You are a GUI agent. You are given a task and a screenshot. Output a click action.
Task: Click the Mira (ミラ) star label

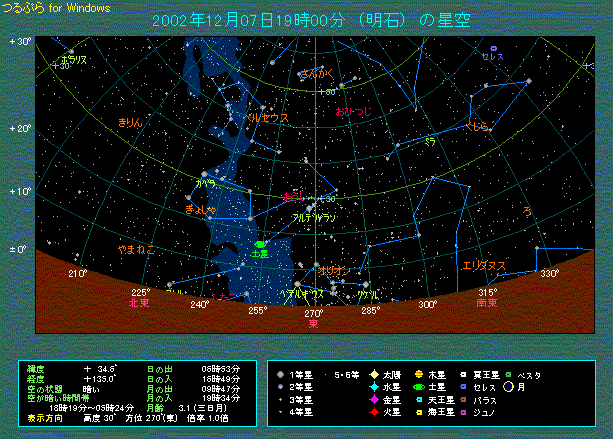[429, 141]
